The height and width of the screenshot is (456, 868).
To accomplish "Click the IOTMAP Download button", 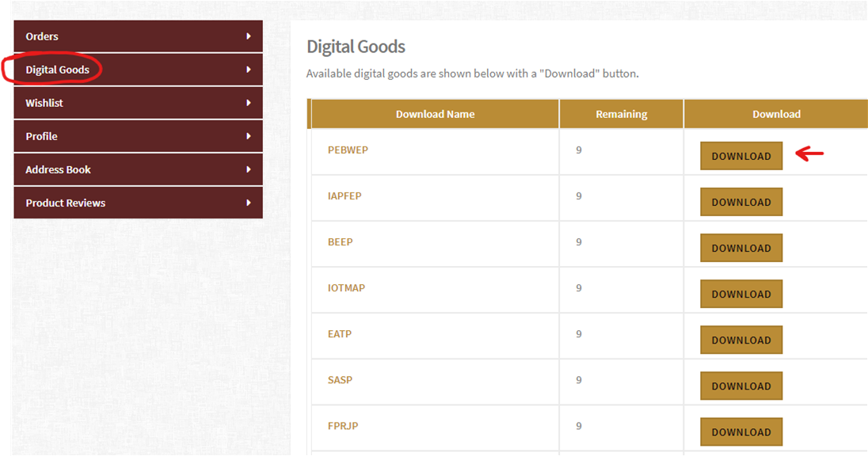I will tap(740, 294).
